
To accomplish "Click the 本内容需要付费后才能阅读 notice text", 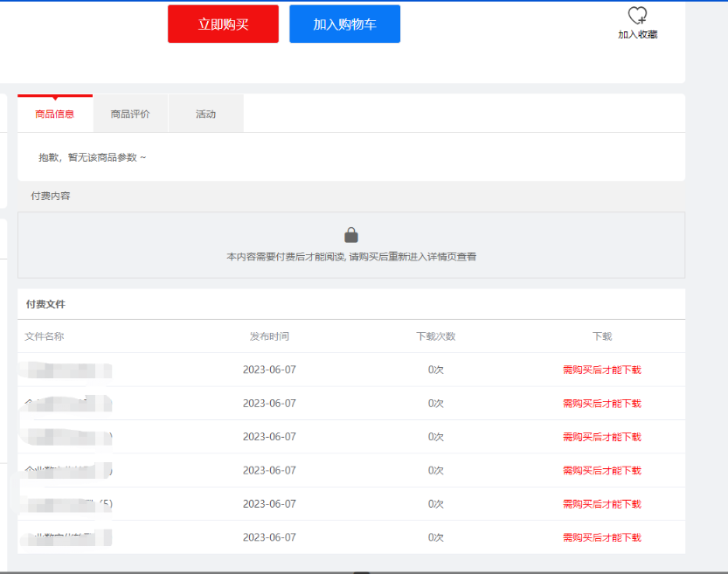I will tap(351, 257).
